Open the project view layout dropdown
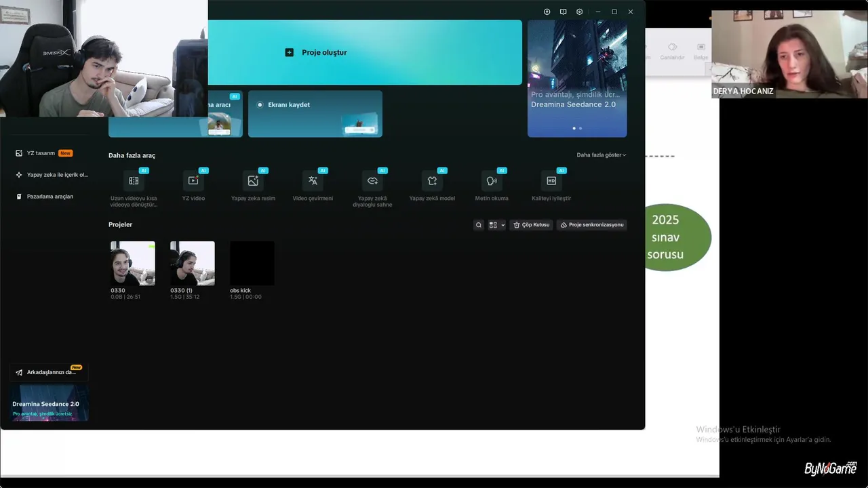Image resolution: width=868 pixels, height=488 pixels. 497,225
